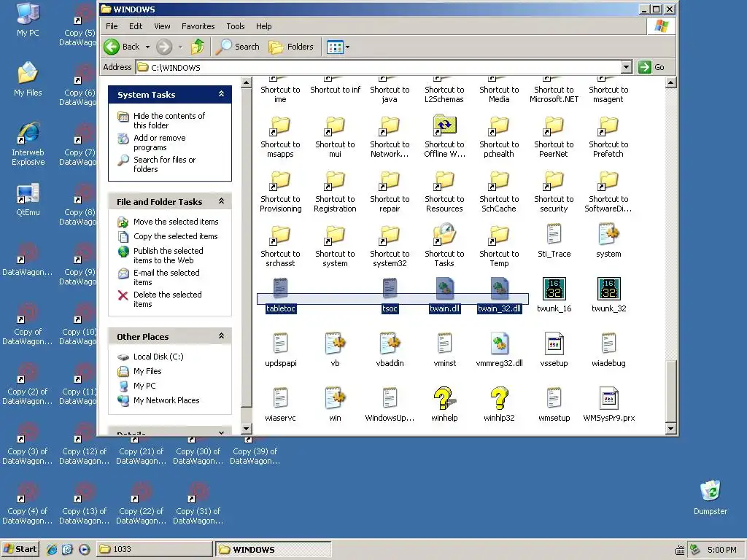Open the View menu
The height and width of the screenshot is (560, 747).
162,26
